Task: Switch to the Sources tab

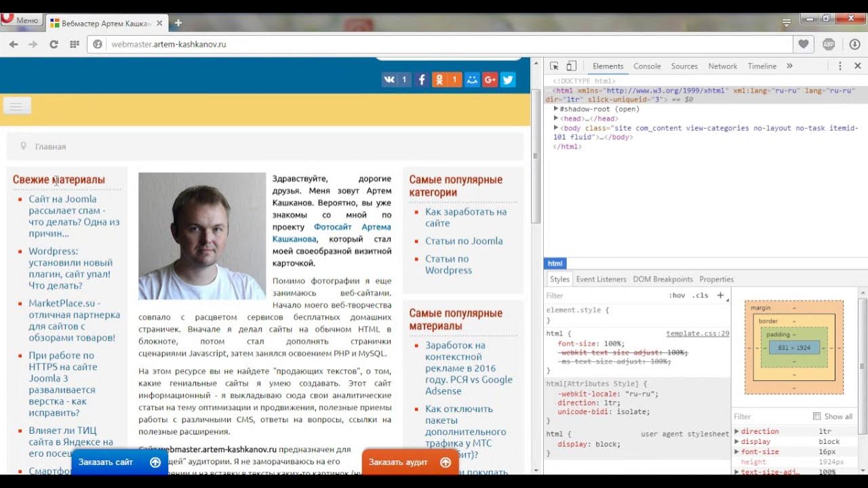Action: click(684, 66)
